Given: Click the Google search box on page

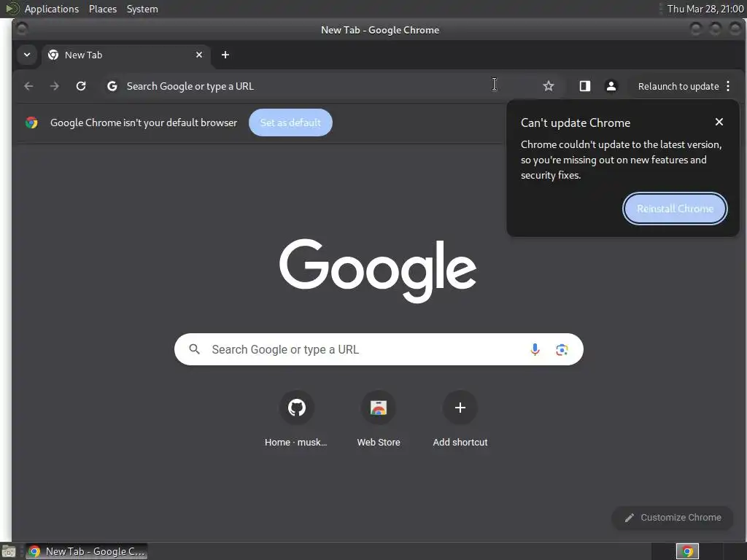Looking at the screenshot, I should 379,349.
